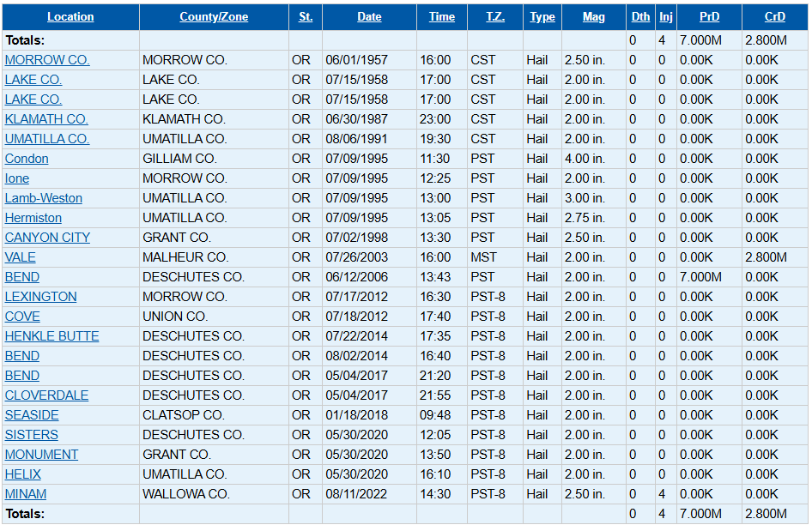Sort by the Inj column header

[666, 17]
